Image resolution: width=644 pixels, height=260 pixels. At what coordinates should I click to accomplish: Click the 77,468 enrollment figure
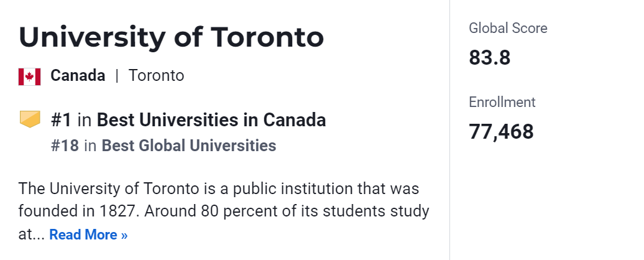click(x=501, y=132)
